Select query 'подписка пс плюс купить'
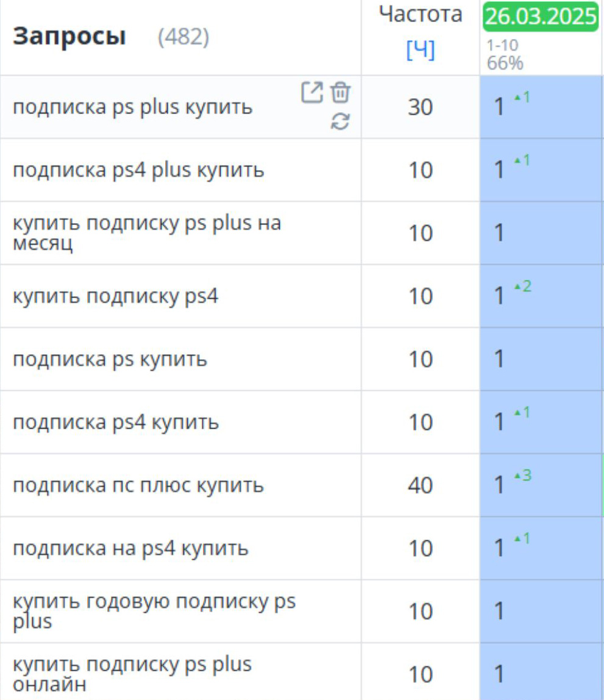 (138, 485)
